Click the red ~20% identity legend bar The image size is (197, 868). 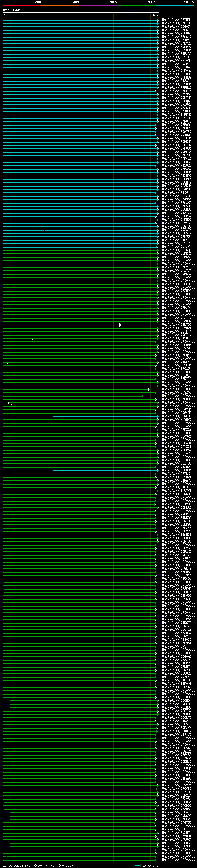(22, 6)
